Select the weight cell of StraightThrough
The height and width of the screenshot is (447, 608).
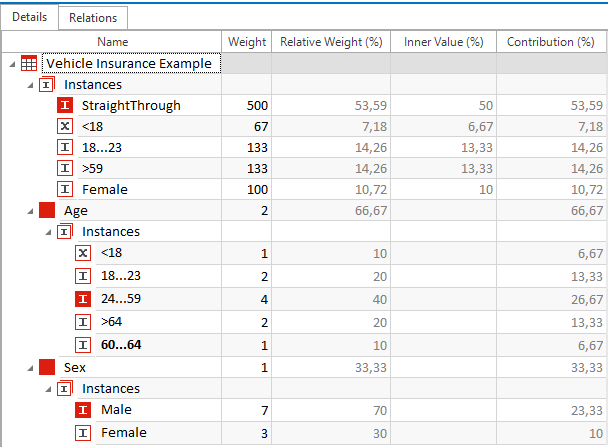[247, 105]
